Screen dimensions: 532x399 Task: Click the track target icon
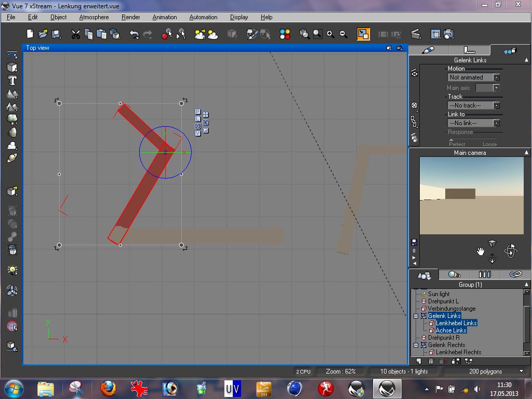(x=414, y=105)
